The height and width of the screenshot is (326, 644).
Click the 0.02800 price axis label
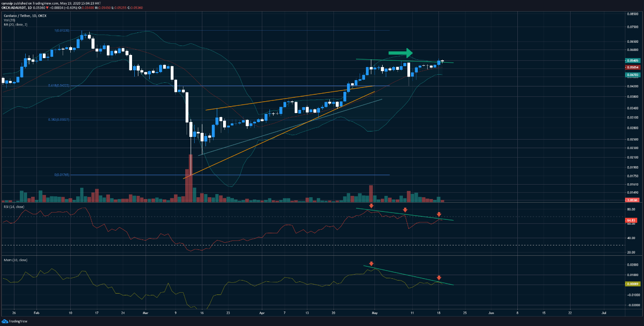click(633, 128)
